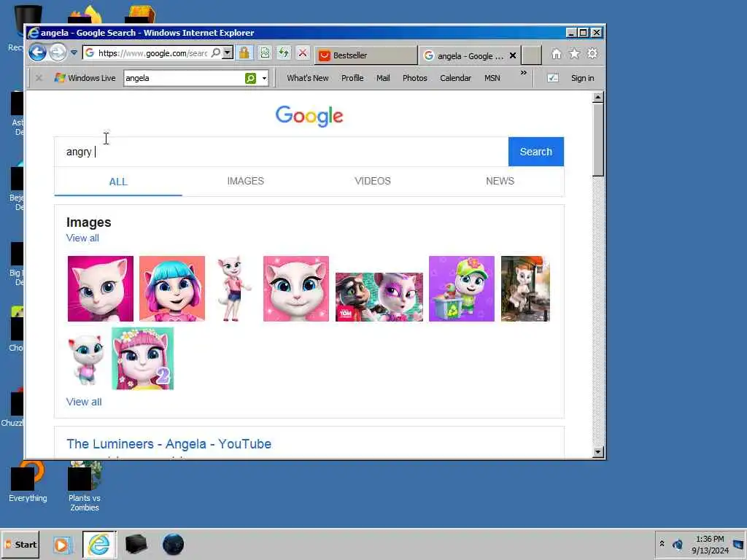
Task: Refresh the page with the green arrows icon
Action: [x=284, y=52]
